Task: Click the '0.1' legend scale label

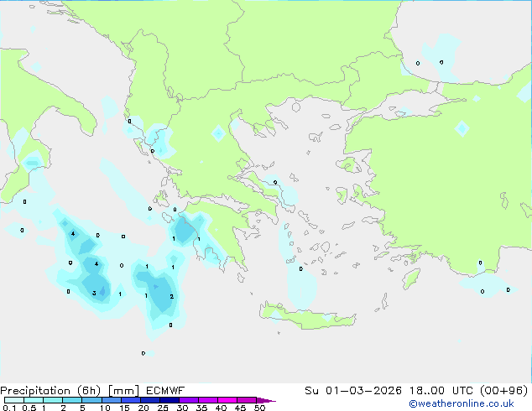Action: 9,408
